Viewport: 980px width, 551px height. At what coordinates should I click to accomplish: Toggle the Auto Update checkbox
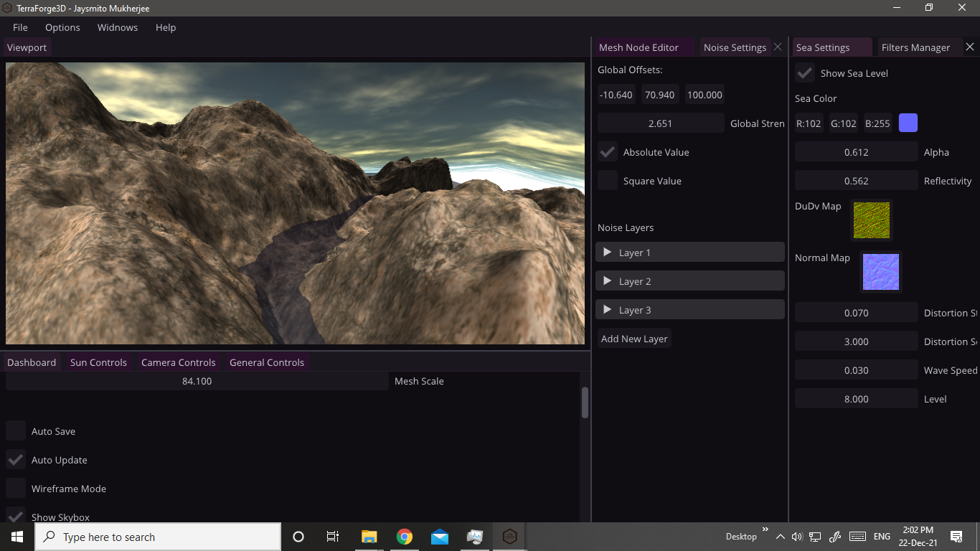coord(16,459)
